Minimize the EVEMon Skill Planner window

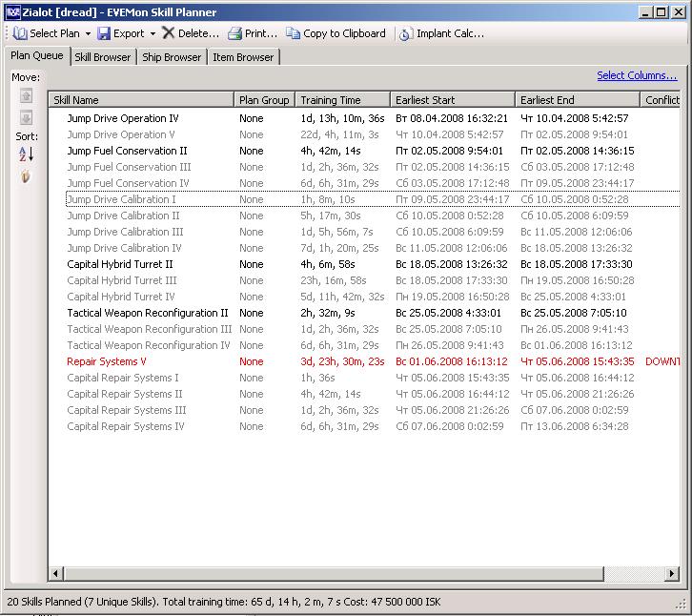tap(645, 12)
